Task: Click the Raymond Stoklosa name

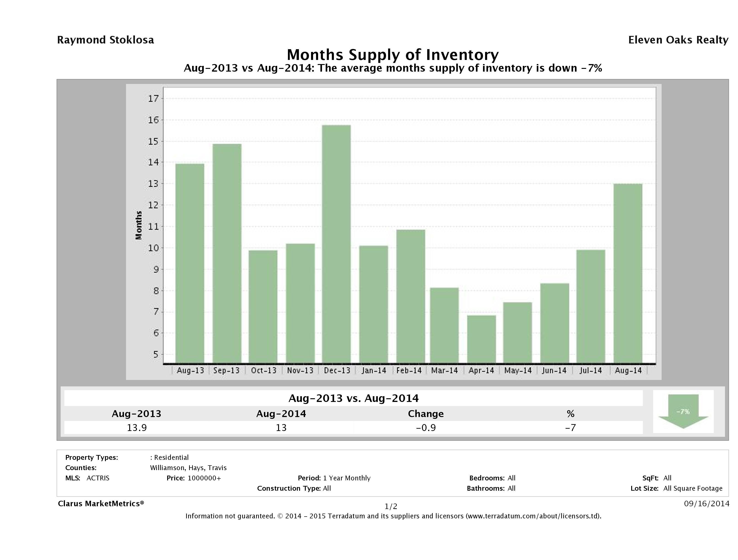Action: [105, 40]
